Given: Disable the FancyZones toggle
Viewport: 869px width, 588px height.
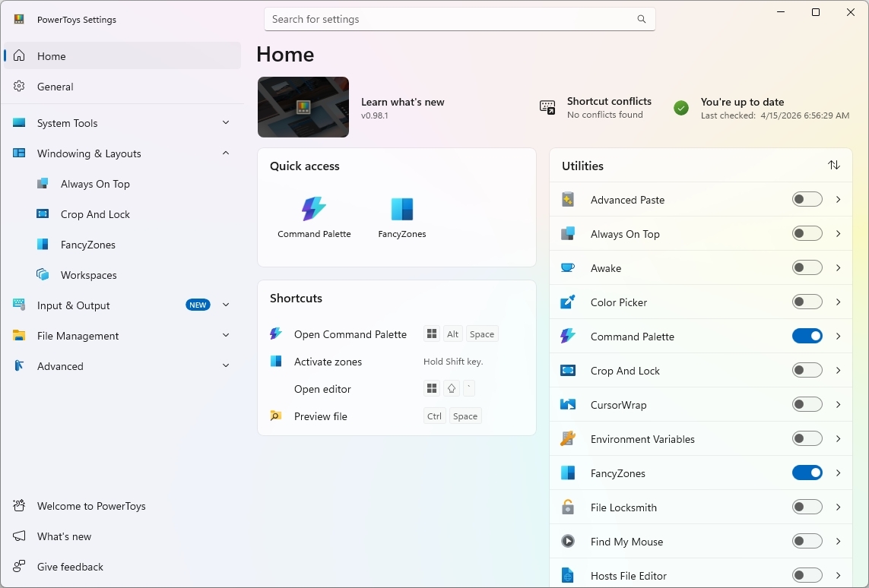Looking at the screenshot, I should [807, 473].
